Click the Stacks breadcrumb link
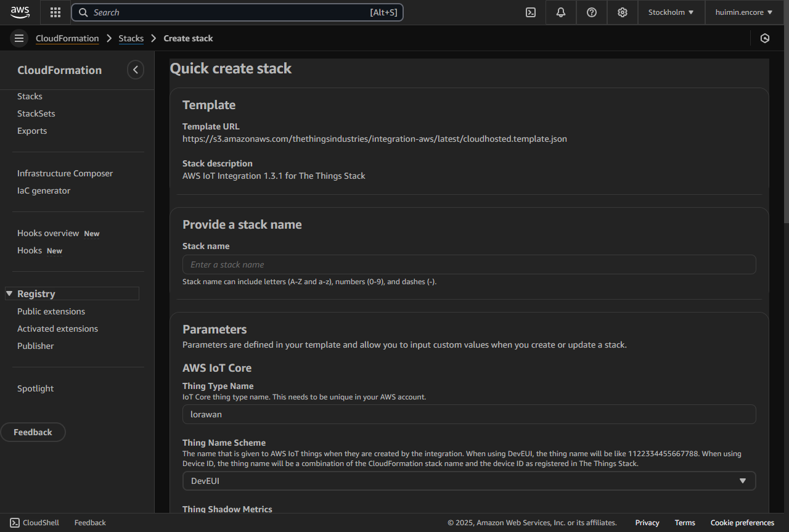Viewport: 789px width, 532px height. [131, 38]
